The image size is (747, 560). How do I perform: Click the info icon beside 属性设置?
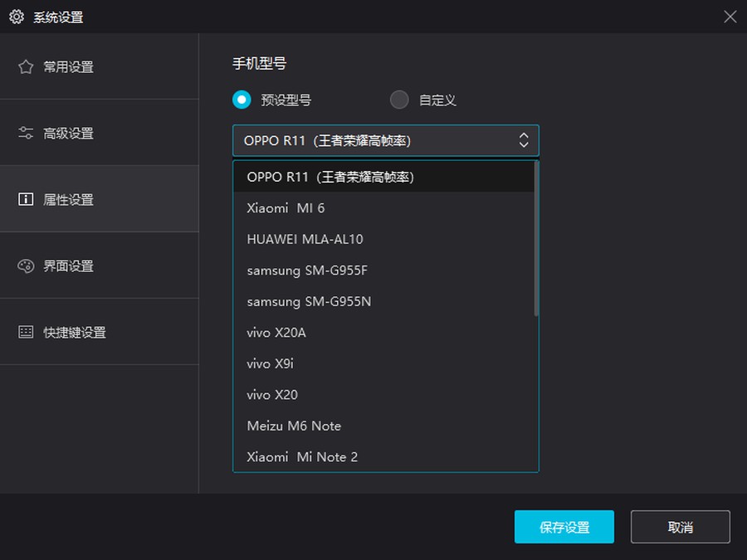pyautogui.click(x=26, y=199)
